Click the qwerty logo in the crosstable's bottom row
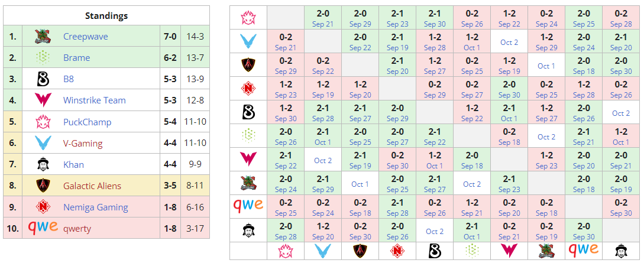 click(x=583, y=250)
